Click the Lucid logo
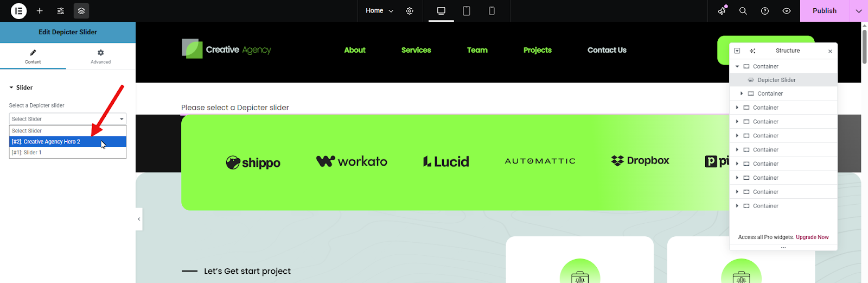This screenshot has height=283, width=868. point(446,161)
